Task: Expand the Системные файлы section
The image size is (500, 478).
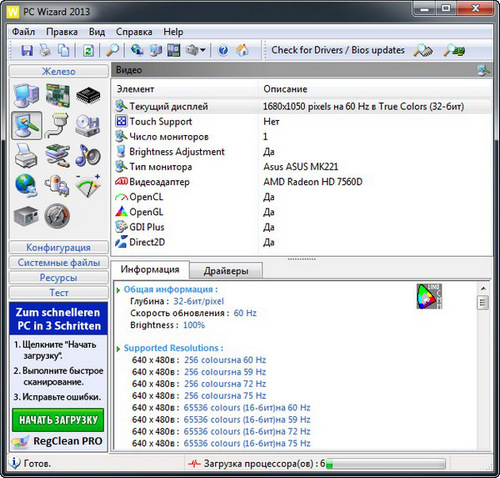Action: pyautogui.click(x=59, y=263)
